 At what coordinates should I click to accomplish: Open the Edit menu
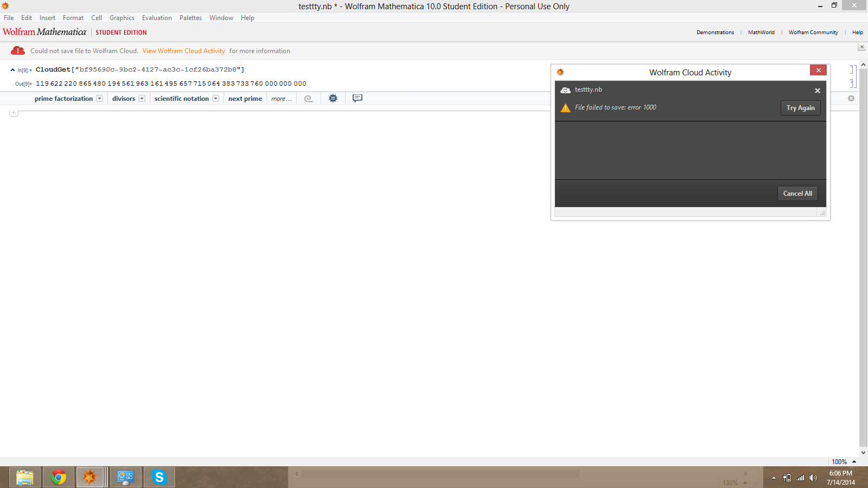tap(27, 18)
